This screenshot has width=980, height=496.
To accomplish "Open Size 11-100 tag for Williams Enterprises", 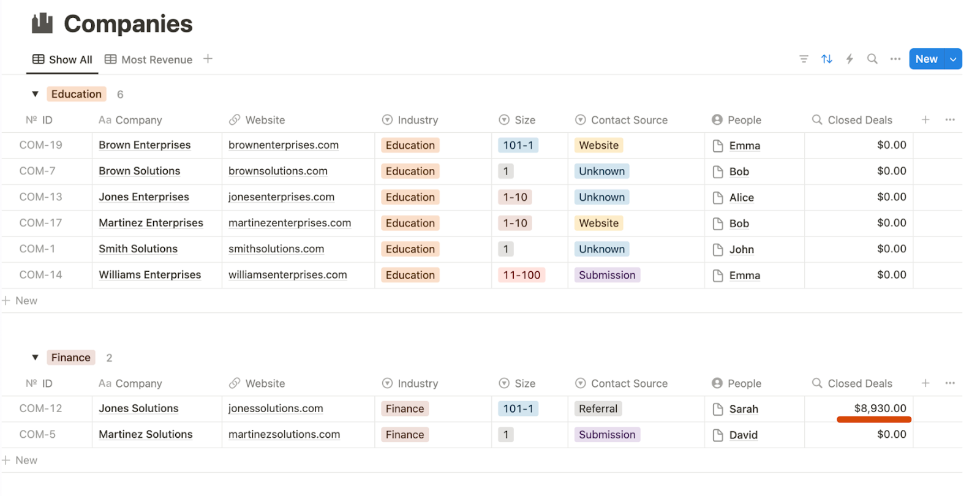I will point(521,275).
